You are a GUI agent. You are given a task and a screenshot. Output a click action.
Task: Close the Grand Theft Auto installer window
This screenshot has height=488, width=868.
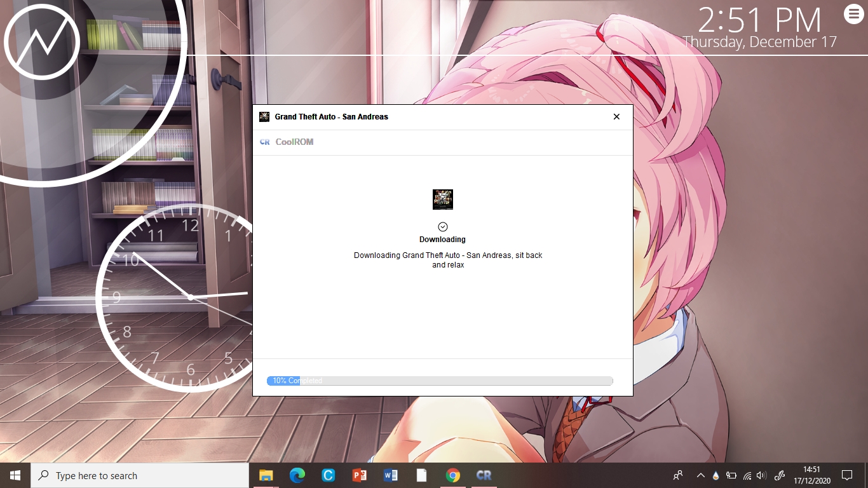pyautogui.click(x=616, y=117)
